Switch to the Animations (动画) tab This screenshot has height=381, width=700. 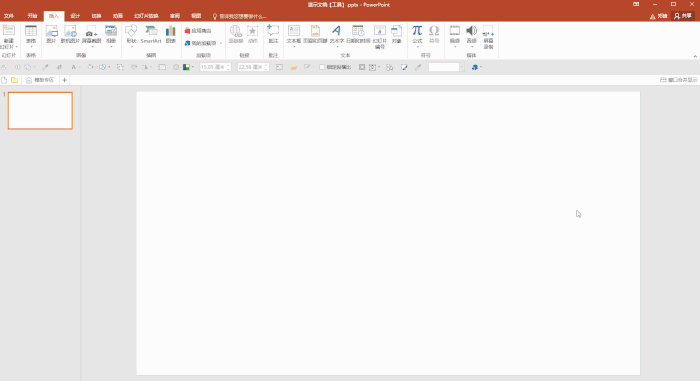coord(118,16)
